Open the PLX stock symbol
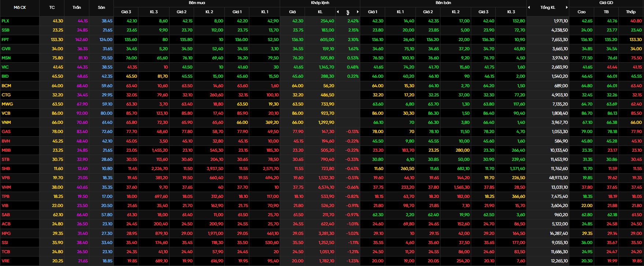This screenshot has height=266, width=644. coord(5,21)
